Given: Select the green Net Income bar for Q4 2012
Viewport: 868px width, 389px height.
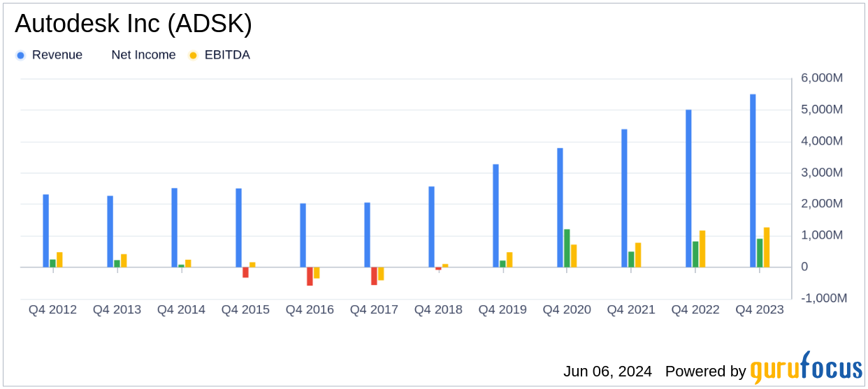Looking at the screenshot, I should coord(52,263).
